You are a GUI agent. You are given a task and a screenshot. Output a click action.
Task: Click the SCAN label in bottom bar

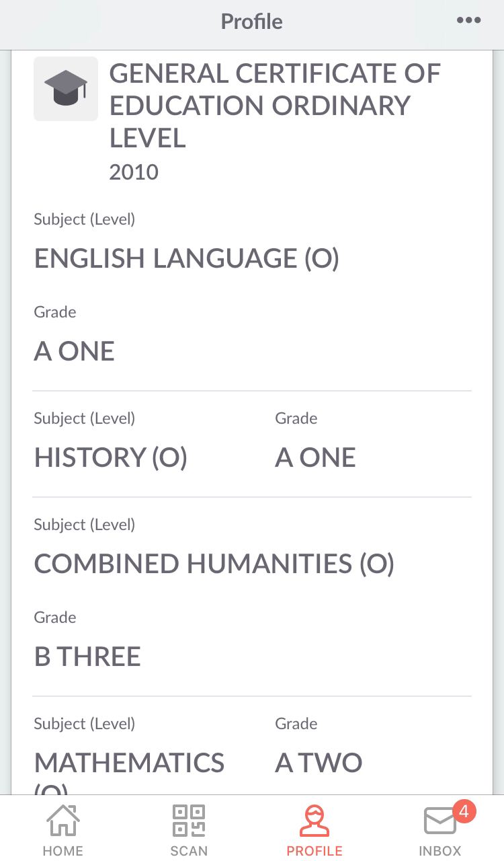[x=189, y=851]
